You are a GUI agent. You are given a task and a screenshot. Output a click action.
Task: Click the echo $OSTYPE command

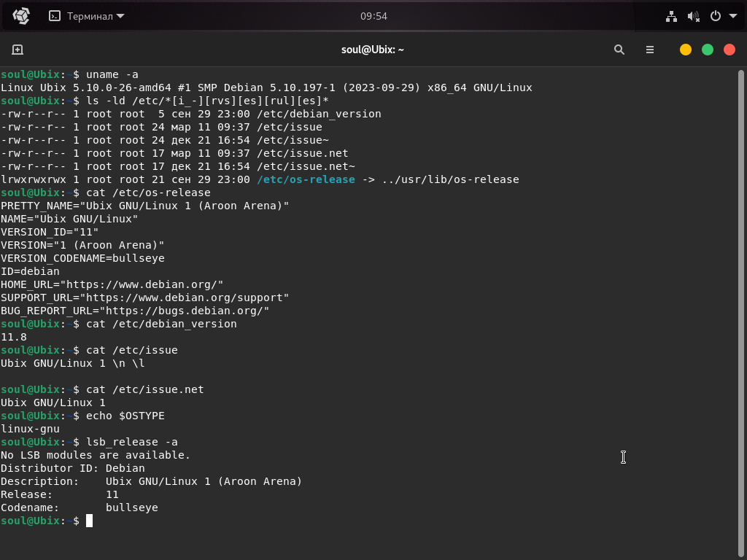tap(125, 416)
